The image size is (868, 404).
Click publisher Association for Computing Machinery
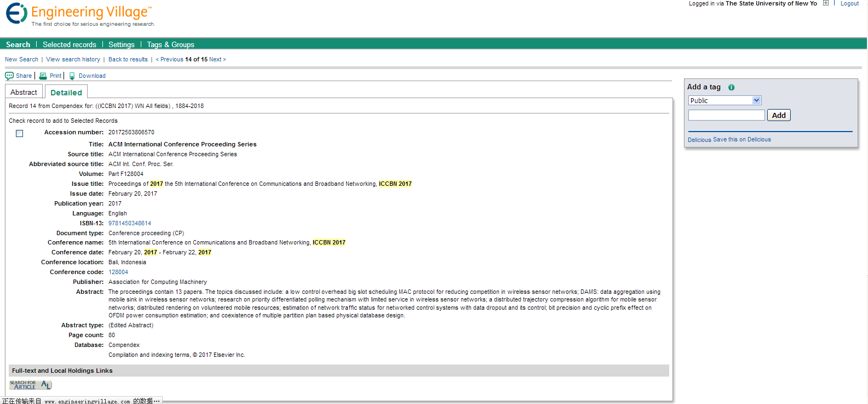[x=158, y=282]
